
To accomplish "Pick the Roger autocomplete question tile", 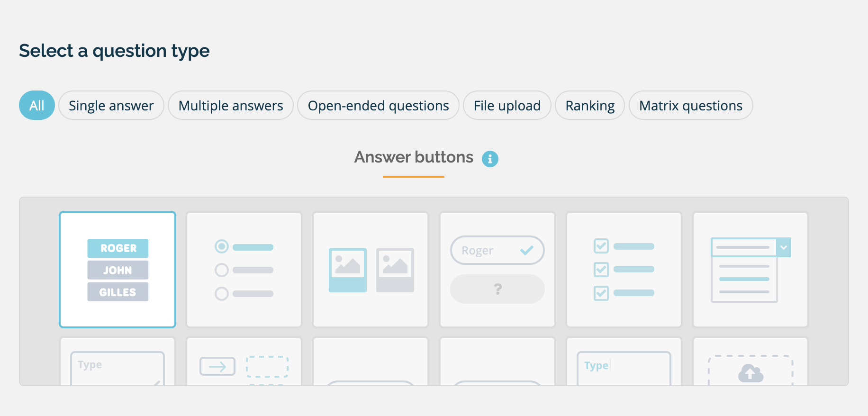I will point(497,269).
